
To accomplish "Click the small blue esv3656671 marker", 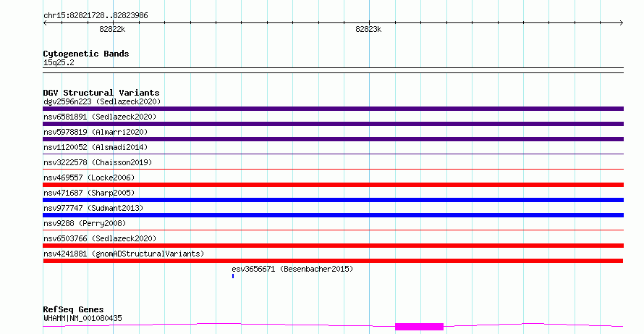I will 233,276.
